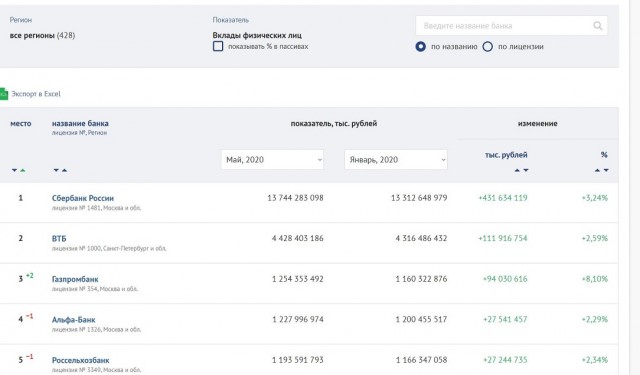The height and width of the screenshot is (375, 640).
Task: Click 'показатель, тыс. рублей' header
Action: click(x=334, y=124)
